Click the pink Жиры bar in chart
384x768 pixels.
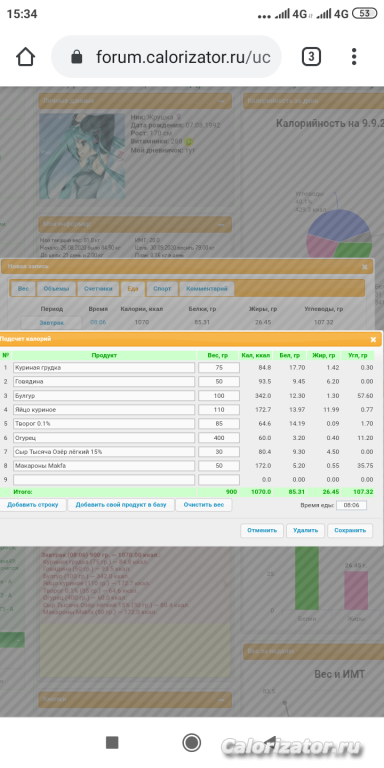356,590
